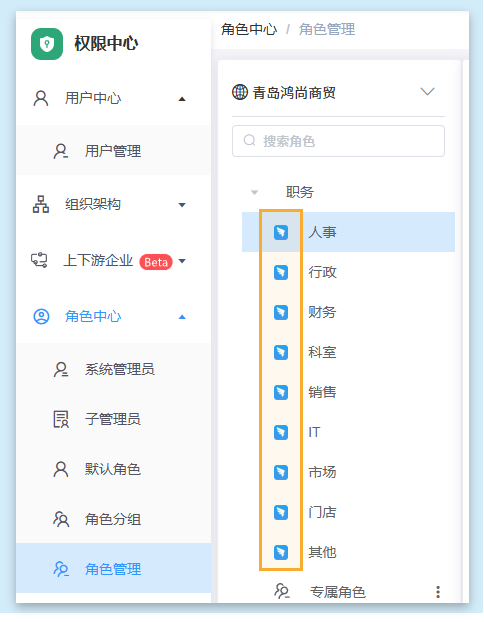Click the 默认角色 person icon
Screen dimensions: 484x622
point(61,469)
